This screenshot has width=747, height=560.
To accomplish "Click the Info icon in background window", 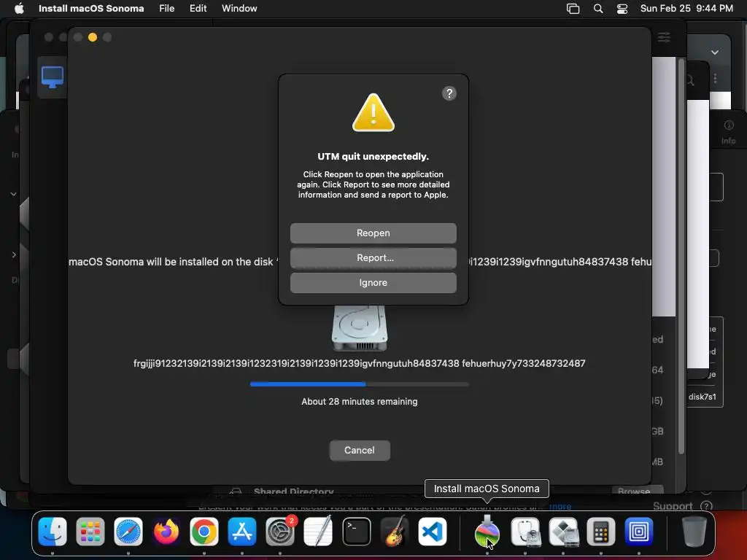I will pyautogui.click(x=729, y=125).
